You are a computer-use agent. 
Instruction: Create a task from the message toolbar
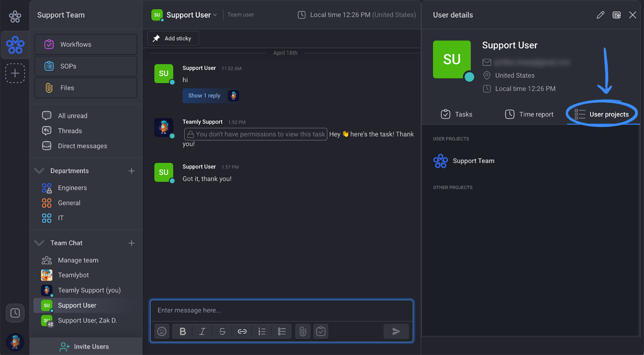tap(321, 331)
